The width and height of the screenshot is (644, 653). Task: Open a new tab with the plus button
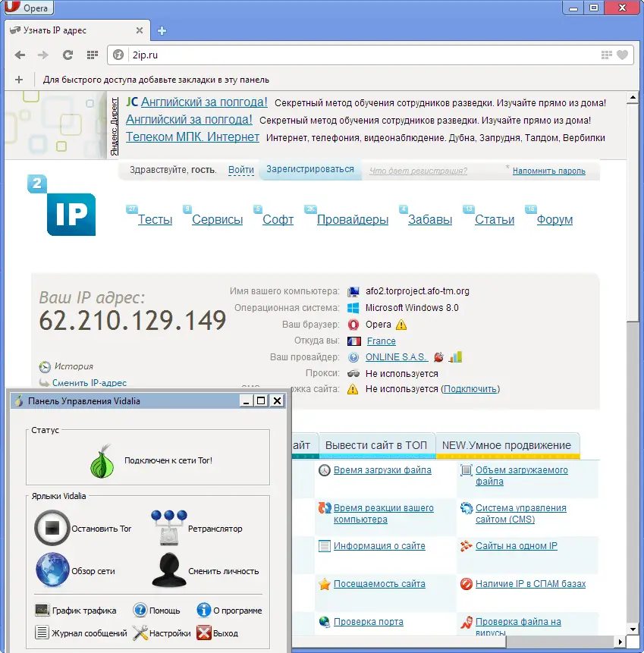pos(162,31)
